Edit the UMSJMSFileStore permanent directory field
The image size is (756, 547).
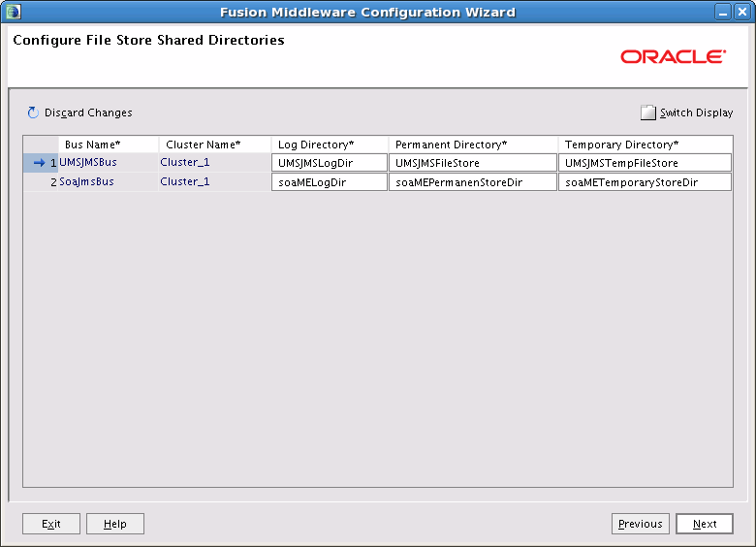click(x=473, y=163)
